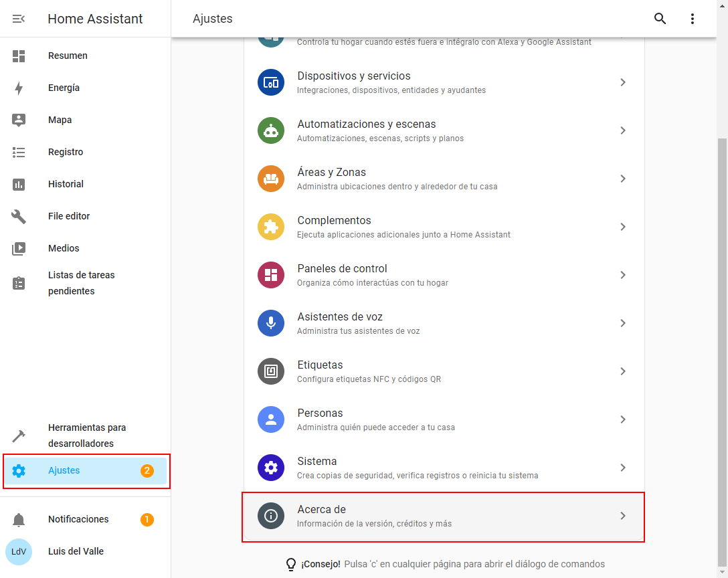Select File editor in the sidebar
The height and width of the screenshot is (578, 728).
tap(68, 216)
